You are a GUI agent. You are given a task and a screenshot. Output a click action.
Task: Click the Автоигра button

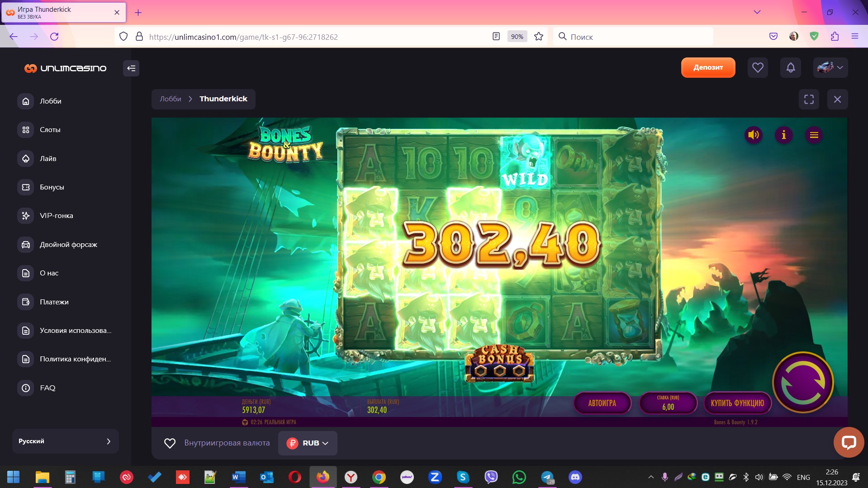click(x=602, y=403)
